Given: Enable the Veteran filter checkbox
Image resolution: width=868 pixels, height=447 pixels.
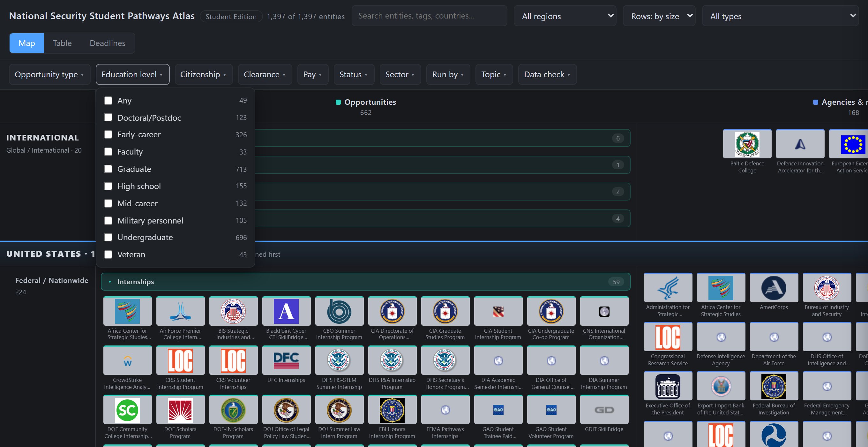Looking at the screenshot, I should click(x=108, y=254).
